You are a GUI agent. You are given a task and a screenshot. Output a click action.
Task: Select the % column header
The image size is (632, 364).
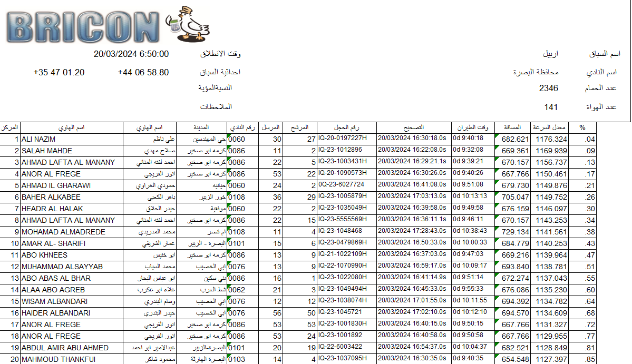click(x=582, y=127)
